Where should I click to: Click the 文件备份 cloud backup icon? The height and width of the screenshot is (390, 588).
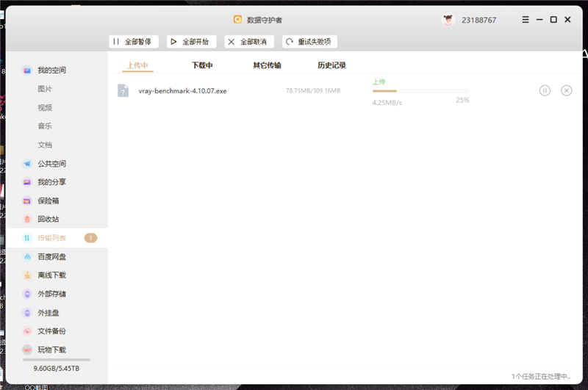[x=27, y=331]
